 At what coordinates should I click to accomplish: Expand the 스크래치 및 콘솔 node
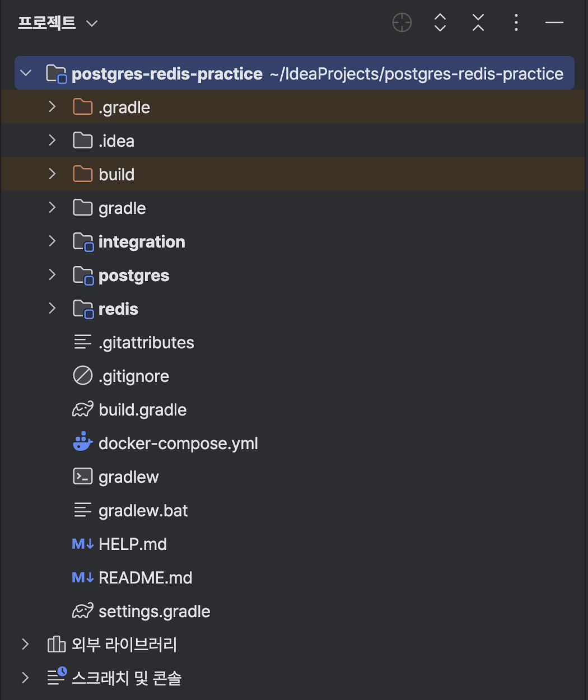25,678
